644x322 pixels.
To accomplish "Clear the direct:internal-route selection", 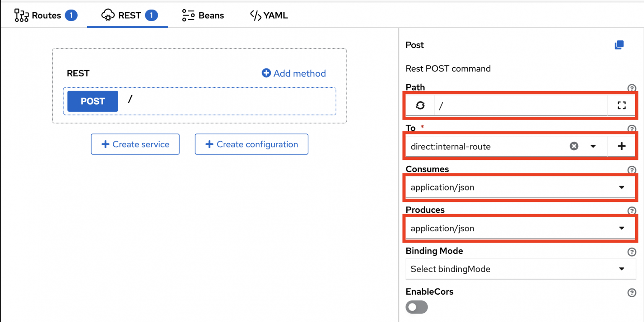I will 574,146.
